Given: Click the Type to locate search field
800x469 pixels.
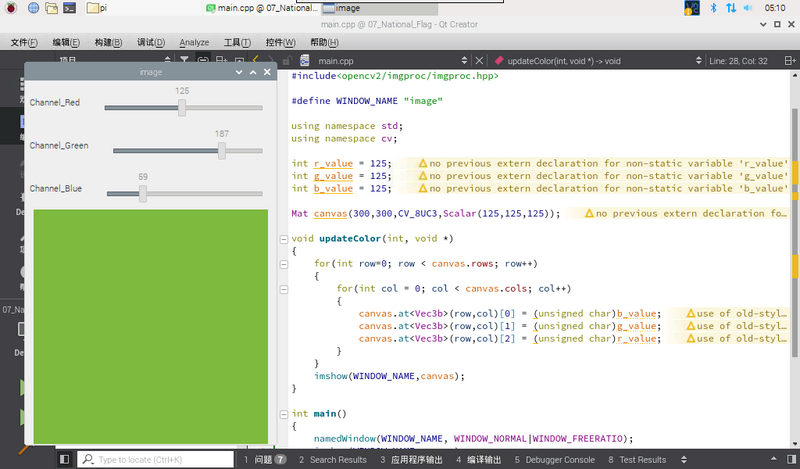Looking at the screenshot, I should [156, 459].
